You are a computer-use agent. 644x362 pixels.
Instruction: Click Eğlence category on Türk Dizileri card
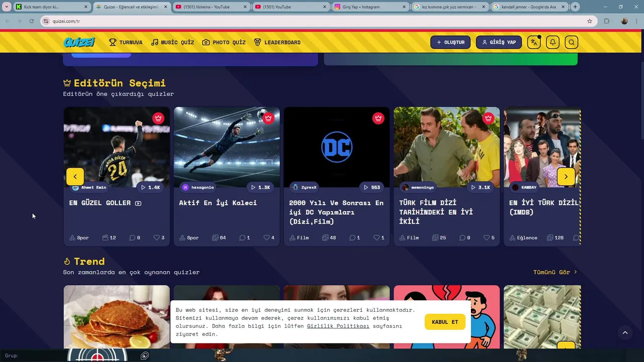click(523, 237)
